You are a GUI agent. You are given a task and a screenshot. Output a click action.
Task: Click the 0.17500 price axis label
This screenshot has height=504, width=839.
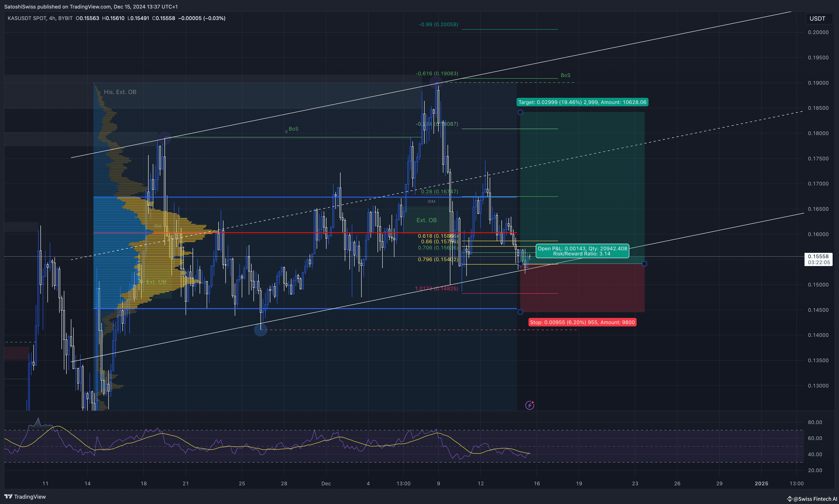click(818, 159)
